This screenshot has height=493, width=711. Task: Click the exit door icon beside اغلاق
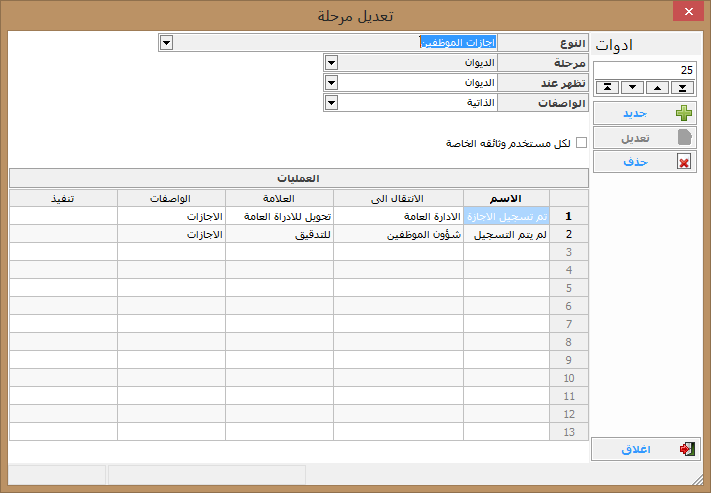(684, 449)
